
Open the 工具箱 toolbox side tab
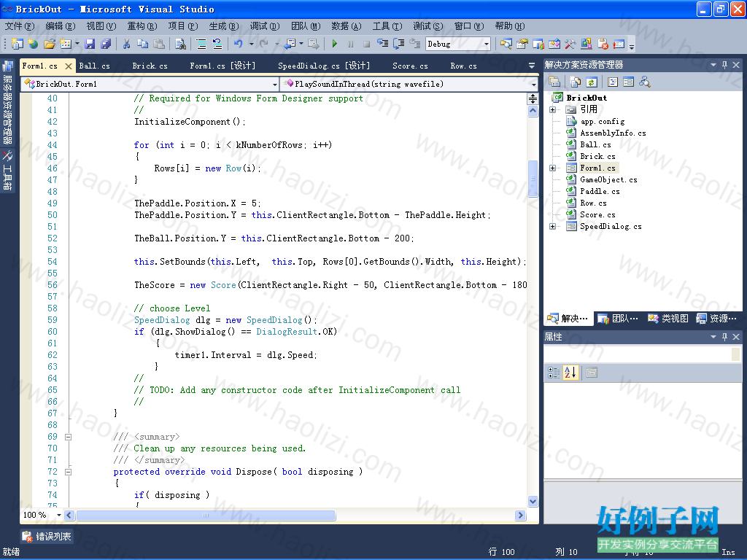click(7, 171)
